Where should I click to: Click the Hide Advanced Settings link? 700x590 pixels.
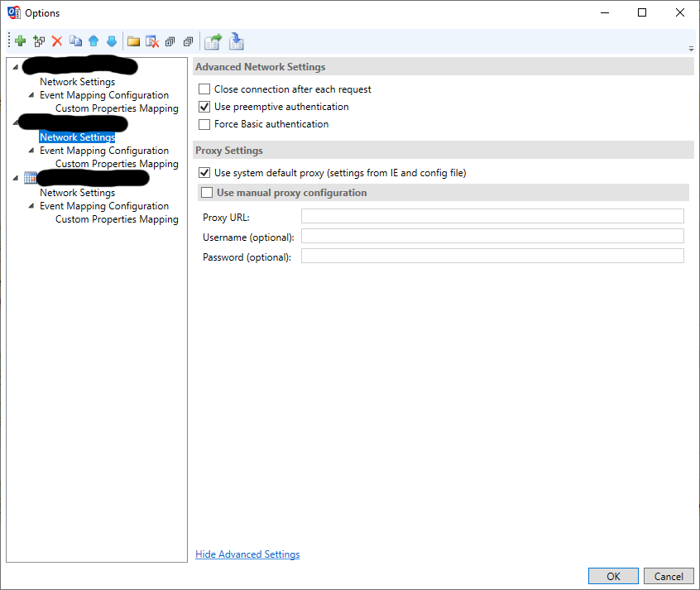pyautogui.click(x=247, y=554)
